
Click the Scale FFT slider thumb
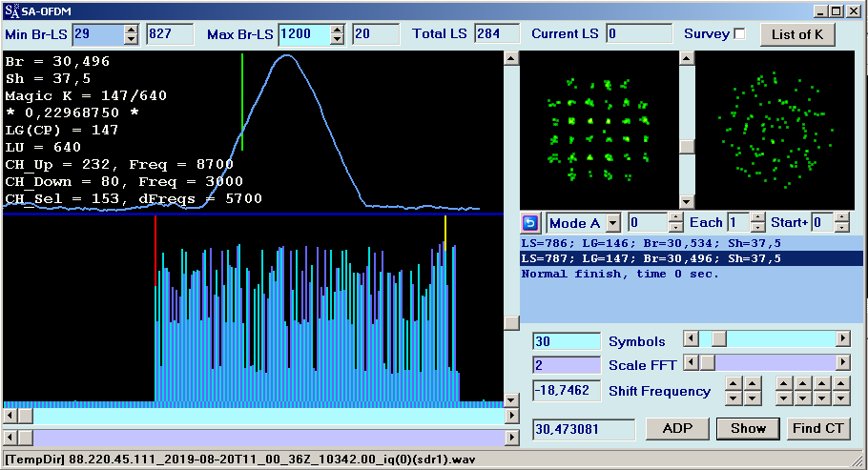708,362
